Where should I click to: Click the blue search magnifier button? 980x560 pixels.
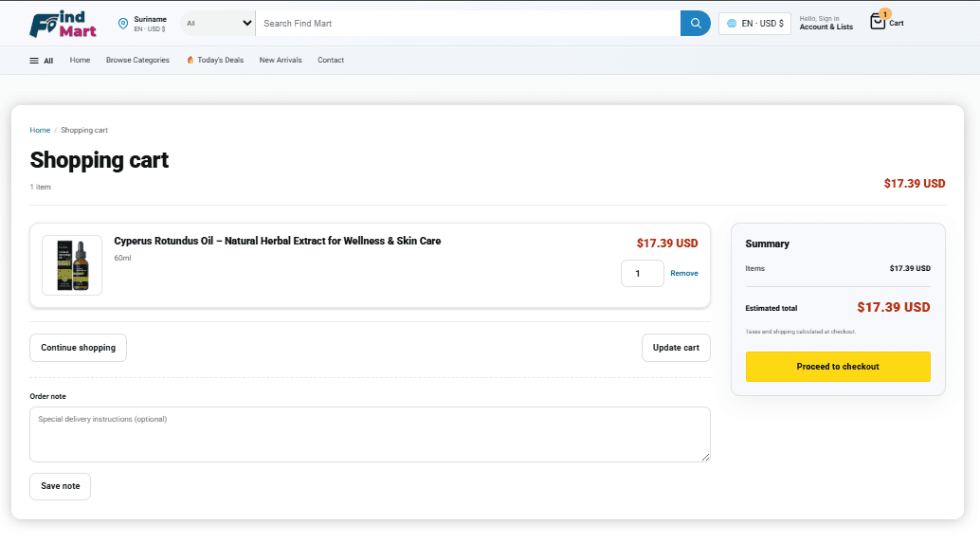tap(695, 23)
